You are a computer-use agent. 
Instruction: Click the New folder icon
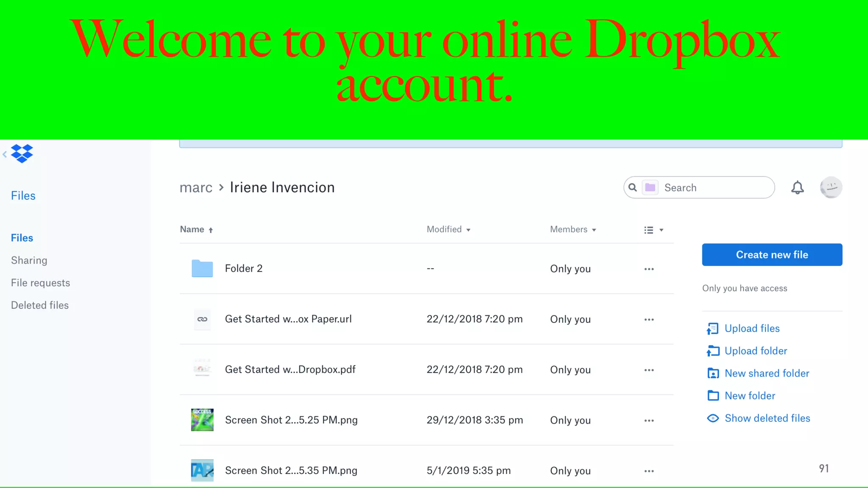713,396
